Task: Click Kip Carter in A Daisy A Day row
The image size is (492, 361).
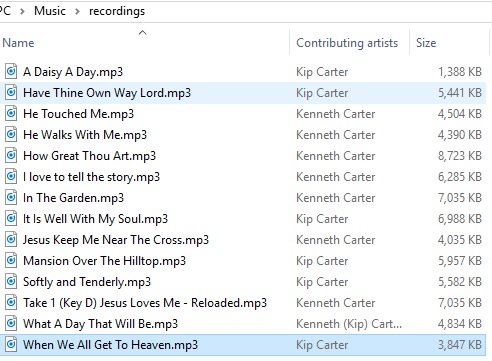Action: tap(322, 72)
